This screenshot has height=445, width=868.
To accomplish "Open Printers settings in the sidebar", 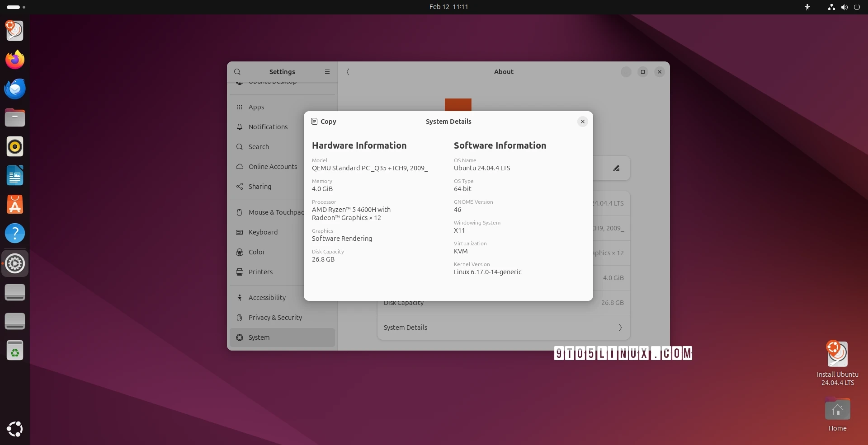I will pos(260,272).
